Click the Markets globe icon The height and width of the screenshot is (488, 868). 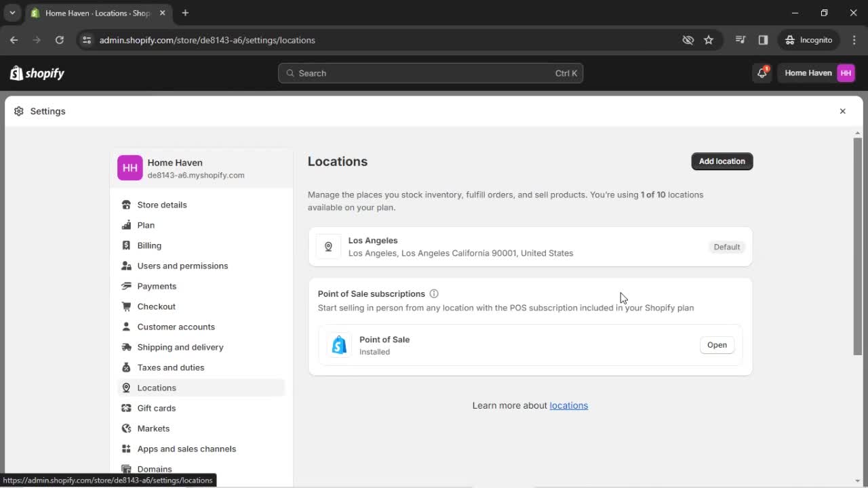pyautogui.click(x=126, y=428)
